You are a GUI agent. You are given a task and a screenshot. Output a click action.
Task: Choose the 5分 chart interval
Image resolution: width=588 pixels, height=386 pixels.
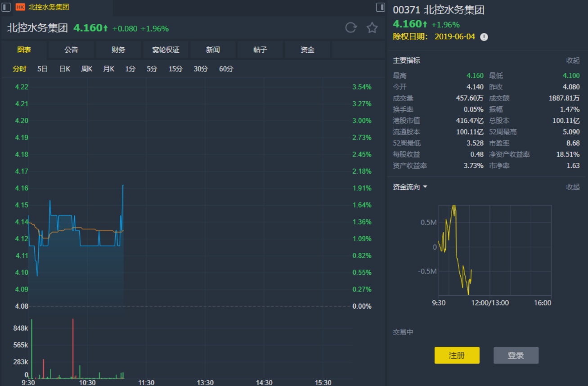152,69
